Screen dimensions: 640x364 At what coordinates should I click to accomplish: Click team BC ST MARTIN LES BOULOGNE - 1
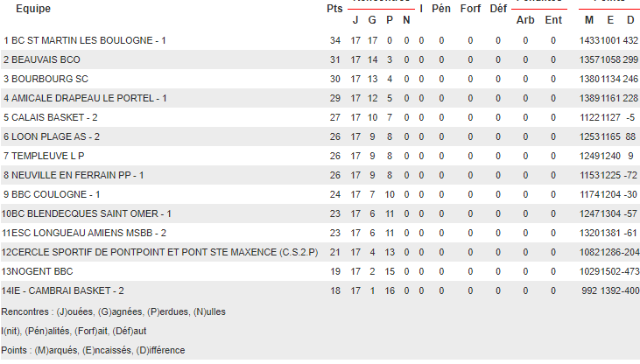[x=88, y=40]
